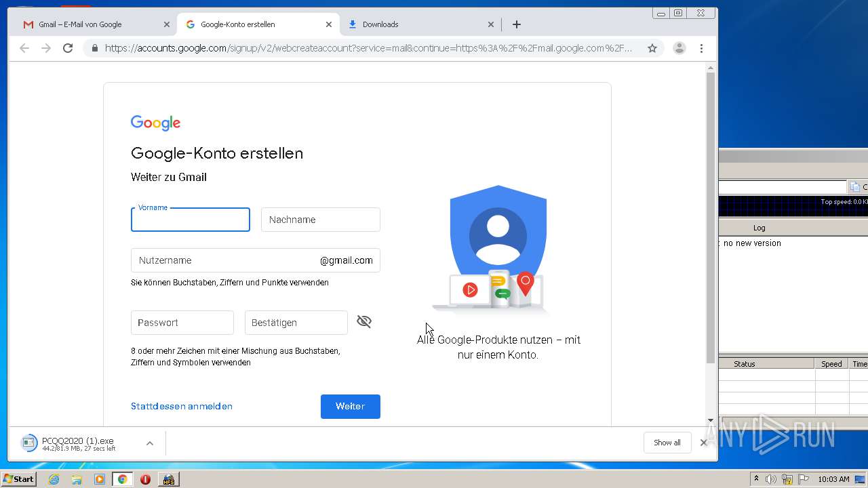Click the volume speaker tray icon

click(771, 479)
